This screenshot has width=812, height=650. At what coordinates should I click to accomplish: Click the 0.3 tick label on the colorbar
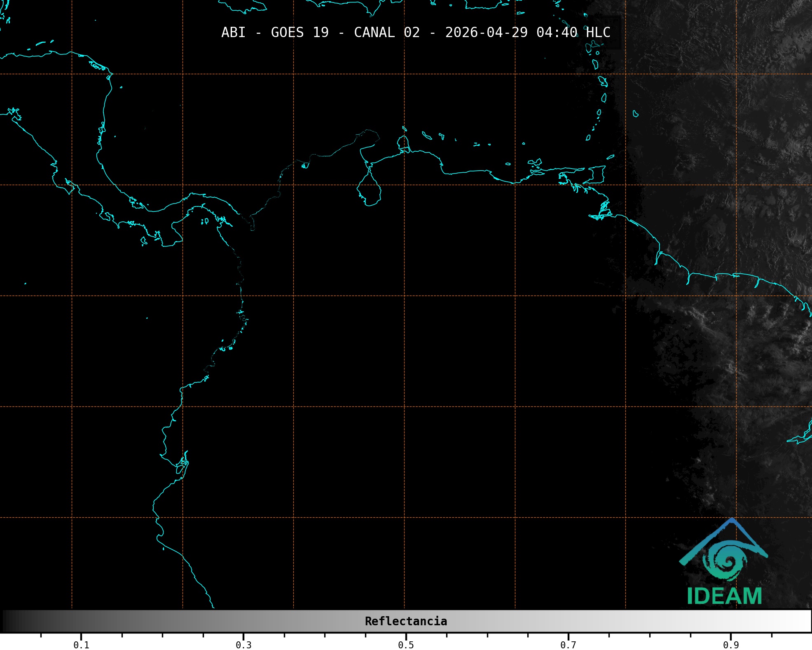pyautogui.click(x=243, y=645)
